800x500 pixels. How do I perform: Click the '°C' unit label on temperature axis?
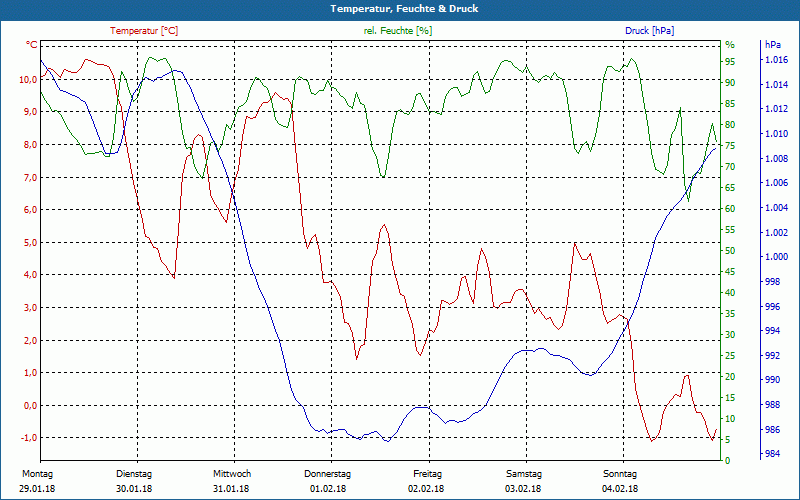pyautogui.click(x=32, y=45)
